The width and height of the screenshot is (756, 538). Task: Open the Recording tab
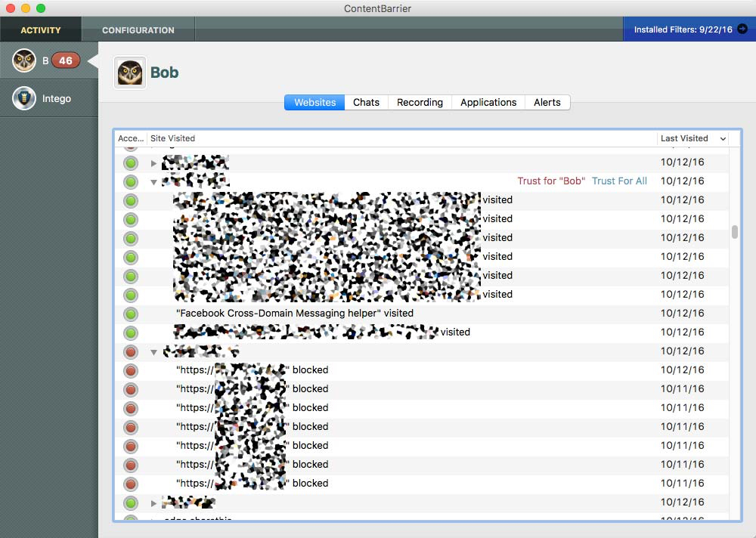pos(420,102)
